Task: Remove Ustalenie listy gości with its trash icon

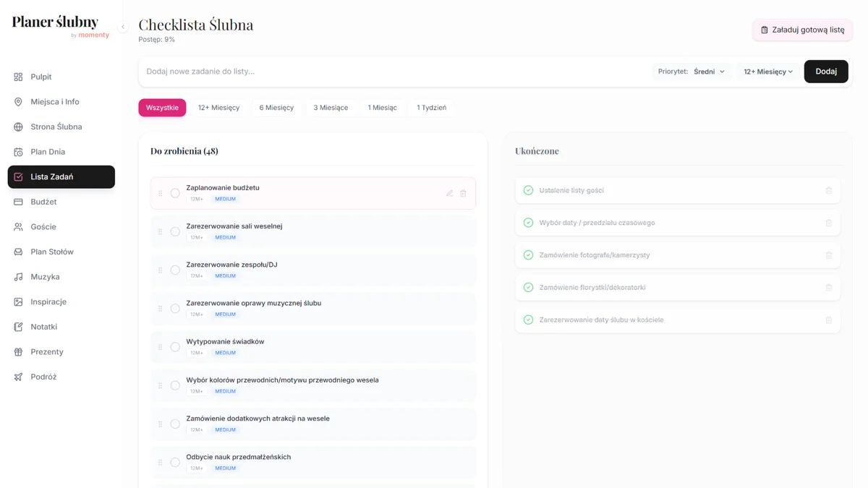Action: [828, 190]
